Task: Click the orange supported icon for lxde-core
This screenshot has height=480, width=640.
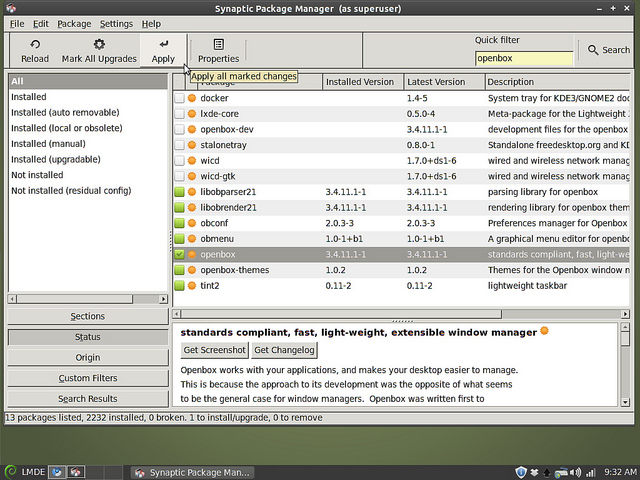Action: [192, 113]
